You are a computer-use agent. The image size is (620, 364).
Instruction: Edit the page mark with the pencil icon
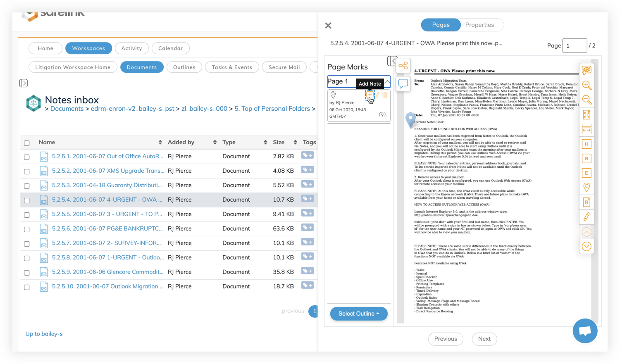point(377,95)
